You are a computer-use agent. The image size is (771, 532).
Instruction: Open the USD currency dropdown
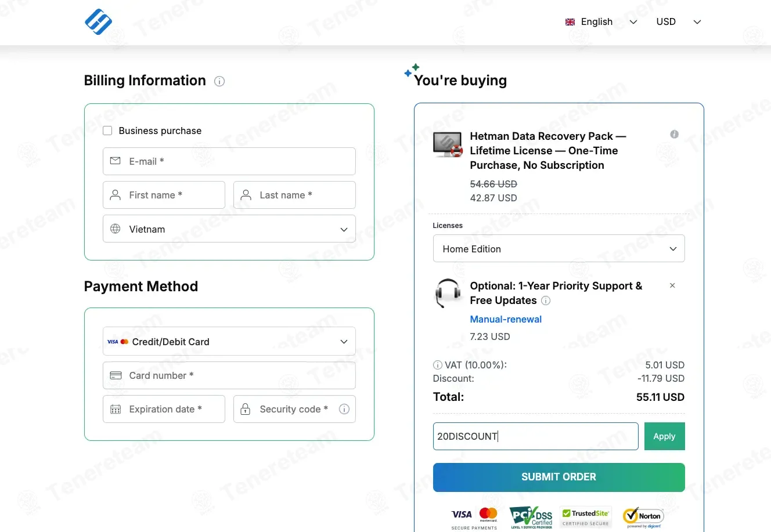(679, 22)
